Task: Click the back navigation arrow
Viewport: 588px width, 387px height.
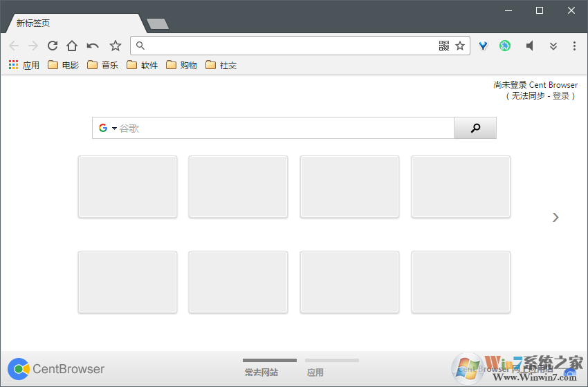Action: (14, 46)
